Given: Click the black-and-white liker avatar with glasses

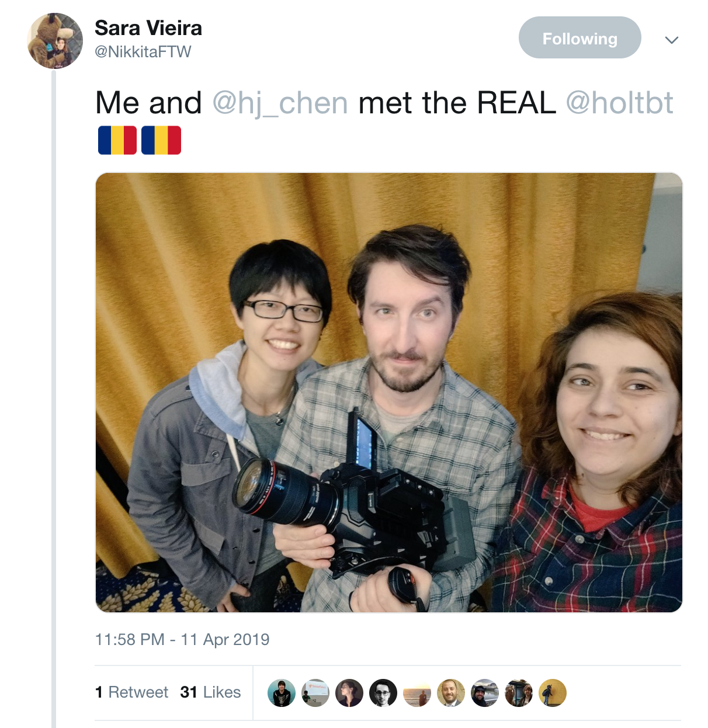Looking at the screenshot, I should coord(383,693).
